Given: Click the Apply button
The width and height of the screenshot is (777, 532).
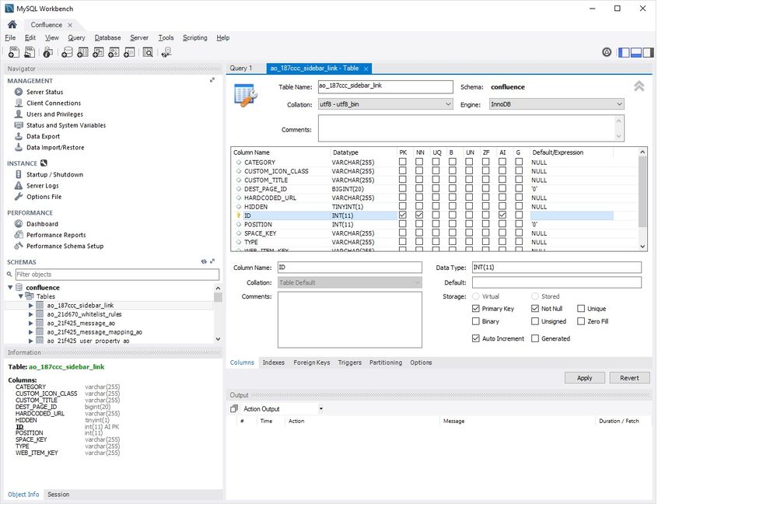Looking at the screenshot, I should (585, 378).
